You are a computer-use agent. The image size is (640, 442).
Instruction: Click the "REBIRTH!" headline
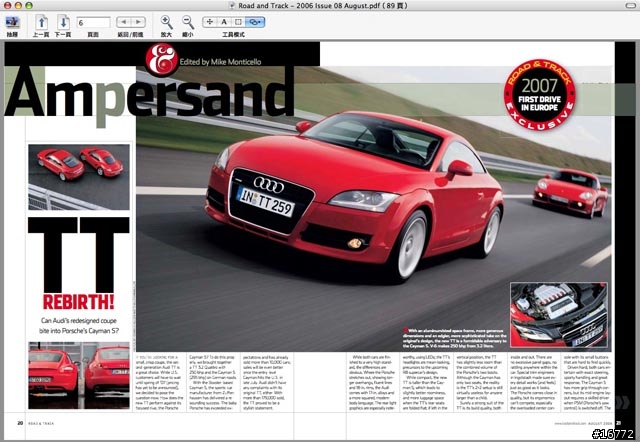(79, 302)
